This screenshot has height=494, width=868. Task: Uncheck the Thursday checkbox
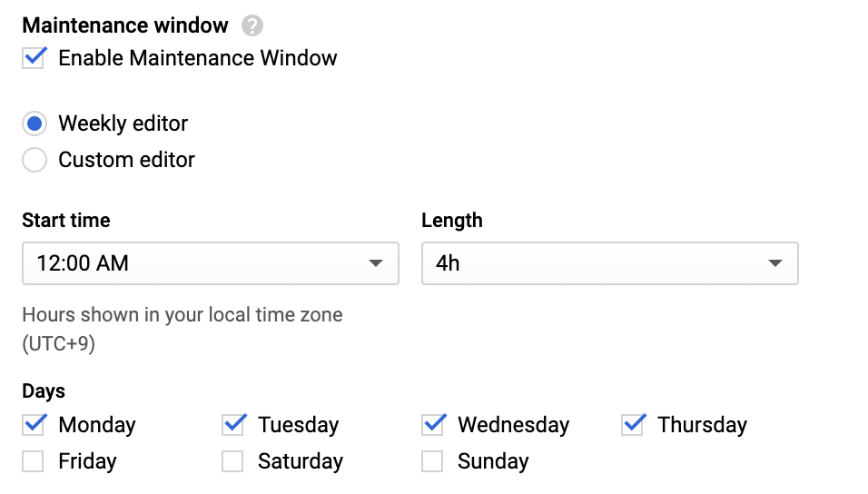633,424
